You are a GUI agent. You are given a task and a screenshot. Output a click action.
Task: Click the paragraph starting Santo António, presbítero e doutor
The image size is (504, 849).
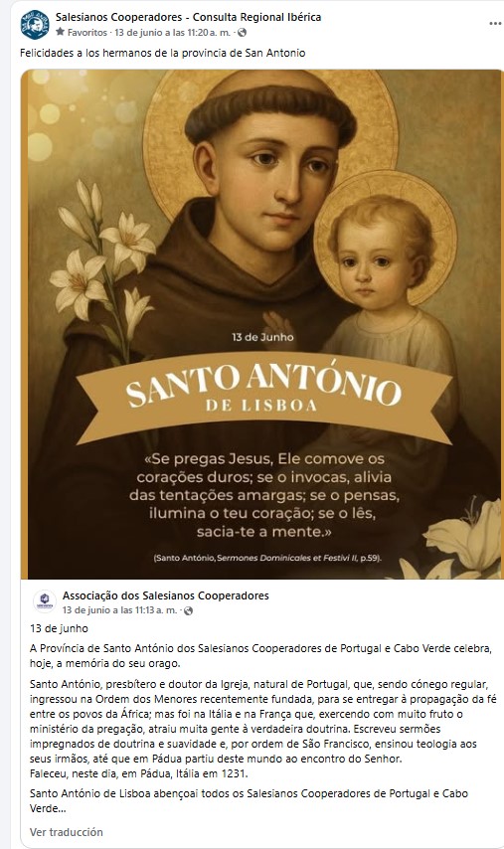tap(263, 721)
